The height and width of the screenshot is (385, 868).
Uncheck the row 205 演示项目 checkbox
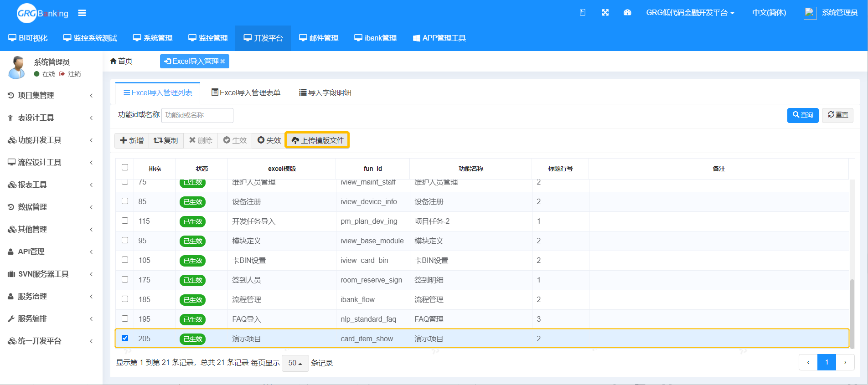(x=125, y=338)
